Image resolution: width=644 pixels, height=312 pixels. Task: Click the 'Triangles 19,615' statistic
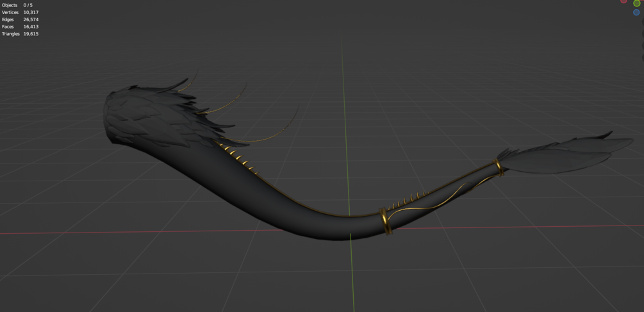(x=21, y=34)
